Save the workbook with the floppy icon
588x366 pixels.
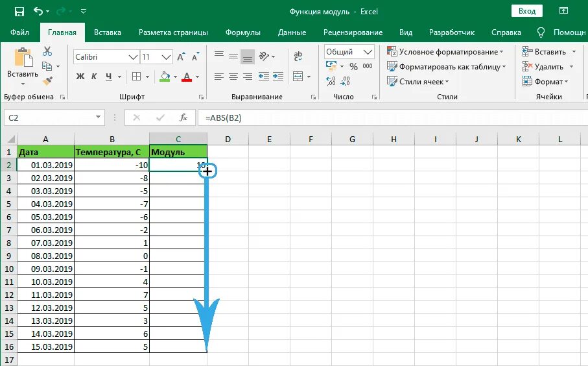tap(19, 12)
